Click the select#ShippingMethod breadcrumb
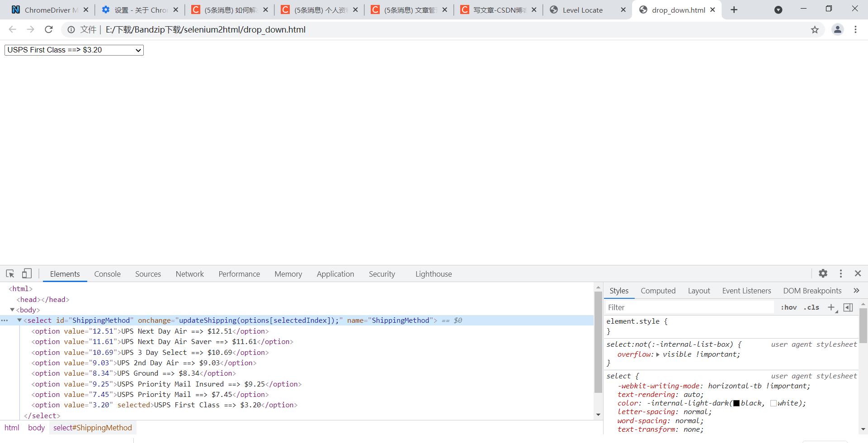 click(93, 428)
